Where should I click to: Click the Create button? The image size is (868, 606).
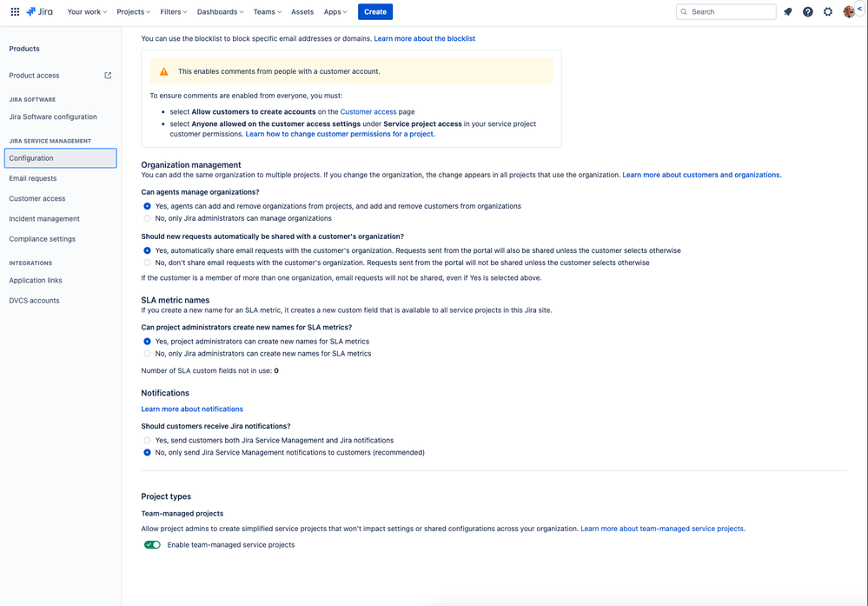374,11
